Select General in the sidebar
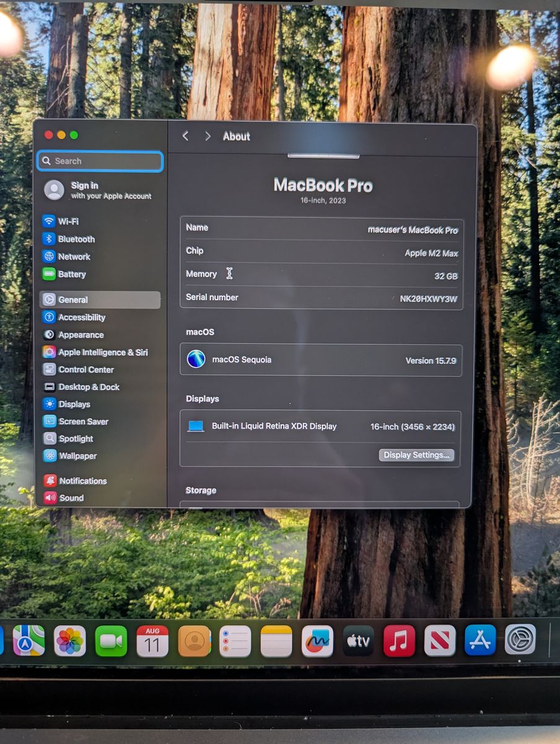The height and width of the screenshot is (744, 560). 100,299
